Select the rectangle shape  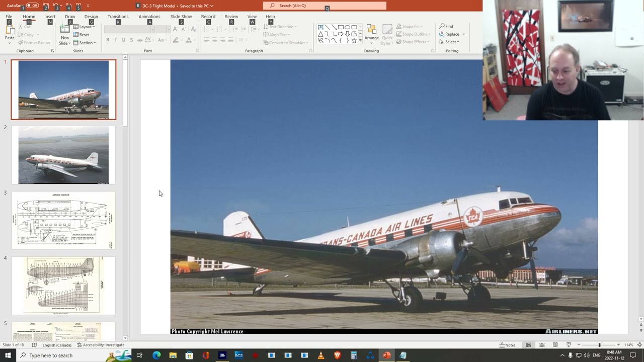pyautogui.click(x=341, y=27)
